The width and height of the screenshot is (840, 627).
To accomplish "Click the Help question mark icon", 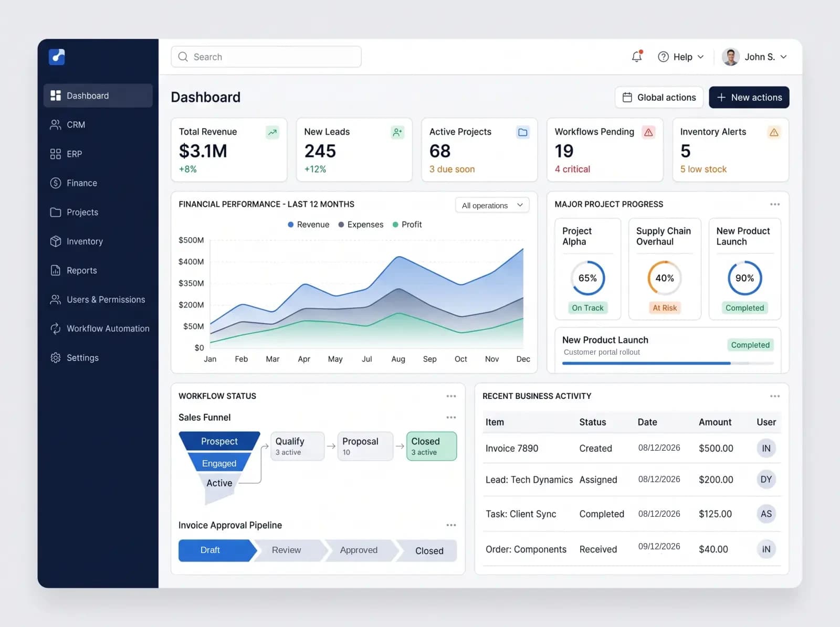I will (664, 57).
